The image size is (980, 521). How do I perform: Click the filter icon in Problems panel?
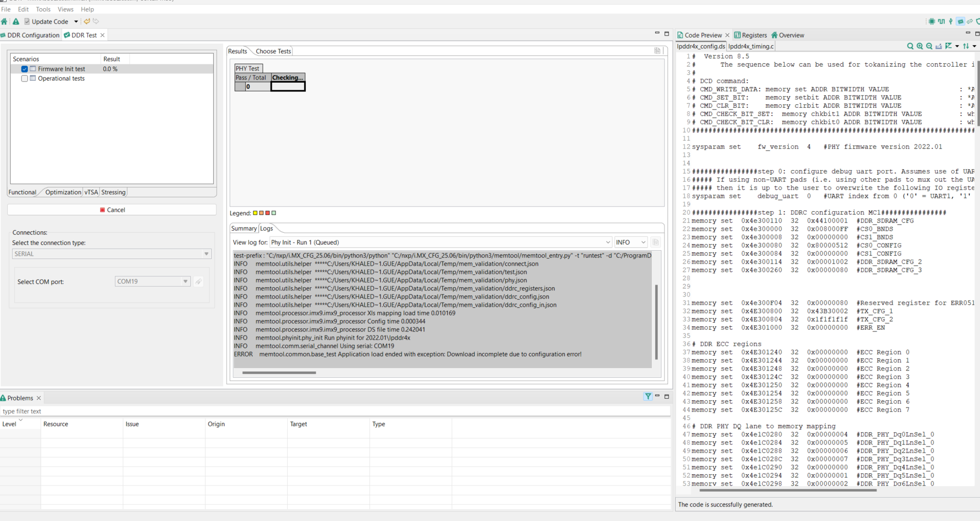(648, 396)
